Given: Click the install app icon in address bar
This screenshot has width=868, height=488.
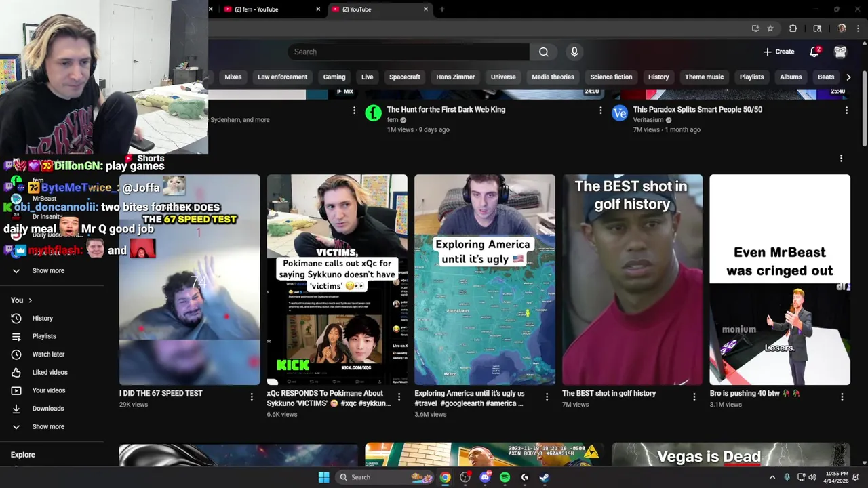Looking at the screenshot, I should [755, 28].
